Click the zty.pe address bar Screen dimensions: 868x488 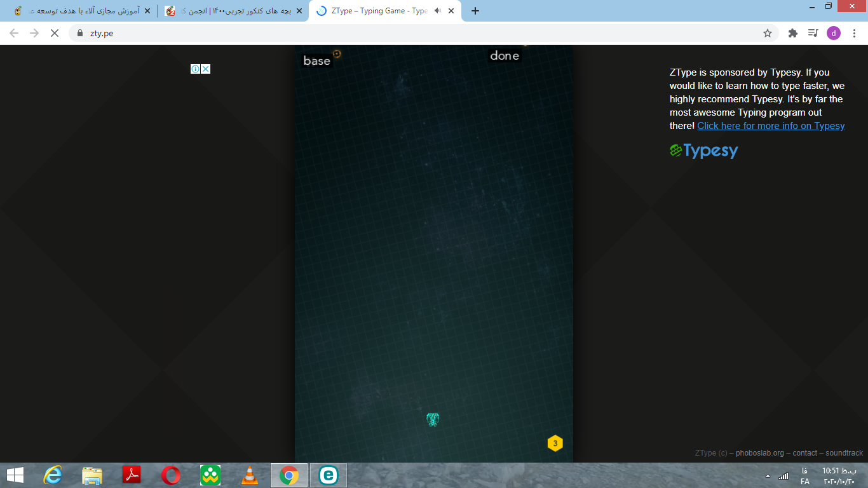pos(423,33)
